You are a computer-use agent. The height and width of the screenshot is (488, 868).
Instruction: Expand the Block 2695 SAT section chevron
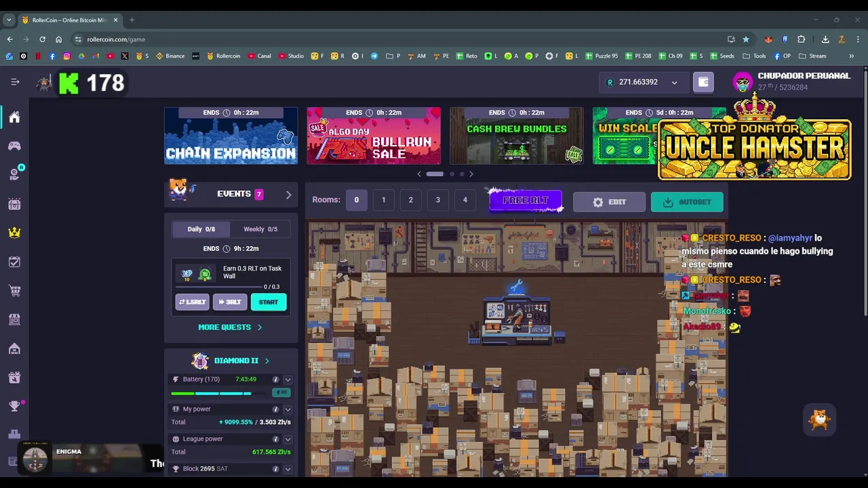pos(288,469)
